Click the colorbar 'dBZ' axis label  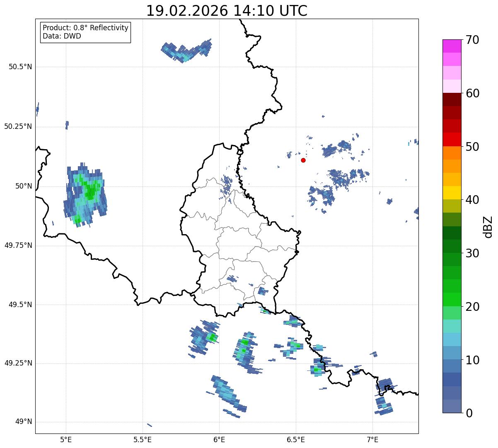click(x=488, y=226)
